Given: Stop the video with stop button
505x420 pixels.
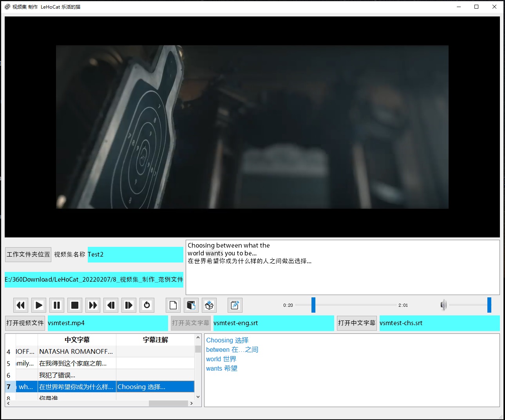Looking at the screenshot, I should pyautogui.click(x=75, y=305).
